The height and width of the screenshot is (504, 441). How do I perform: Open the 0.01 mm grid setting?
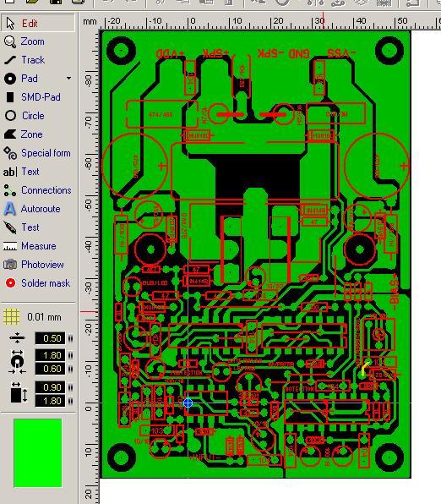tap(44, 317)
